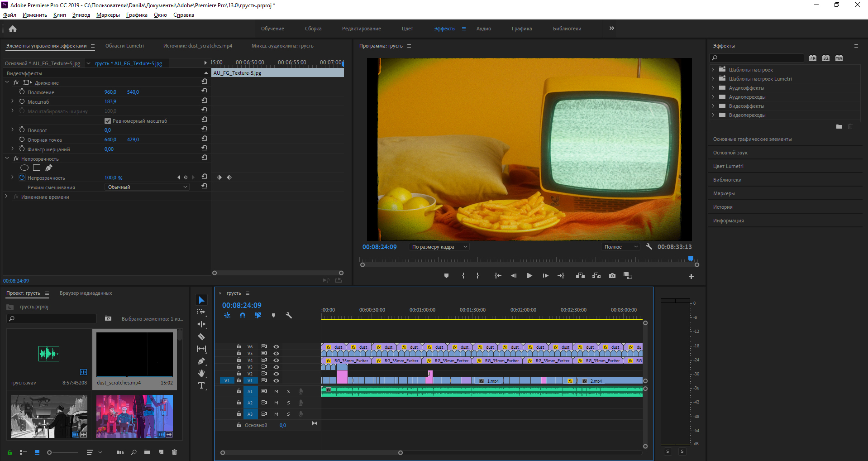Open program monitor wrench settings

tap(649, 247)
